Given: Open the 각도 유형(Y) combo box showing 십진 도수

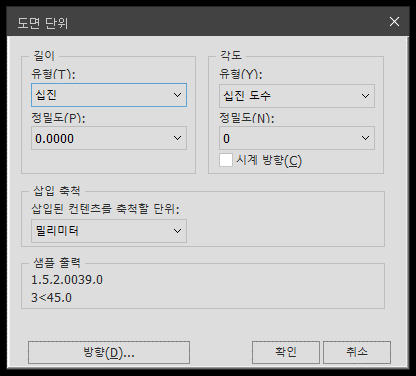Looking at the screenshot, I should point(297,96).
